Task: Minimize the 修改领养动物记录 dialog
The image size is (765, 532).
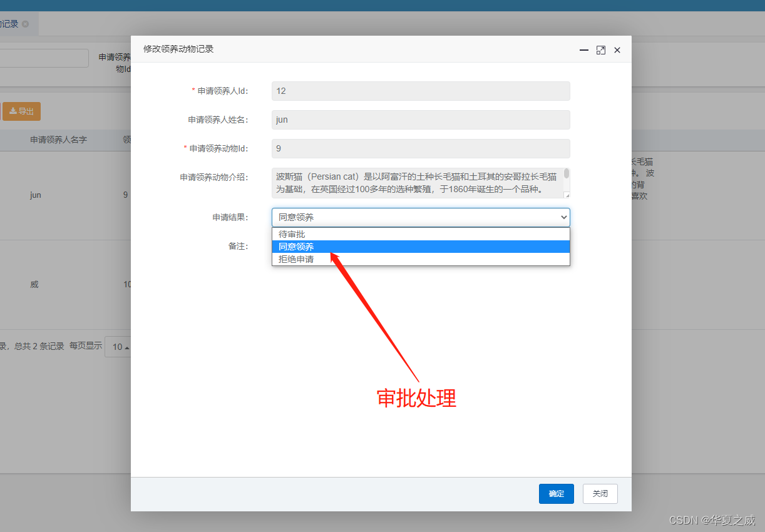Action: (x=583, y=50)
